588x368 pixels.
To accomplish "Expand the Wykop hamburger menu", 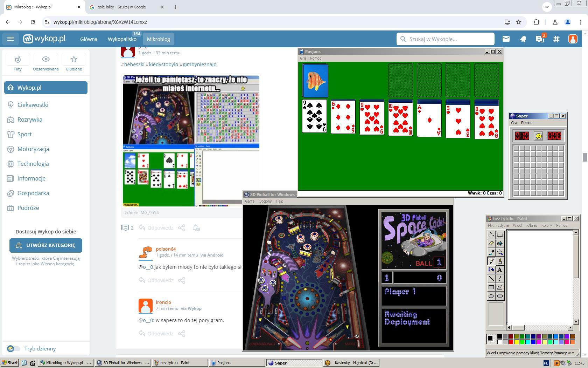I will pyautogui.click(x=10, y=39).
